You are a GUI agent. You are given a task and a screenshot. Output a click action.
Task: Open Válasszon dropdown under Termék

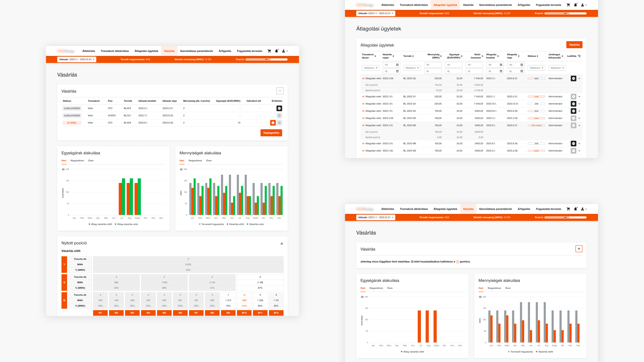pyautogui.click(x=412, y=68)
